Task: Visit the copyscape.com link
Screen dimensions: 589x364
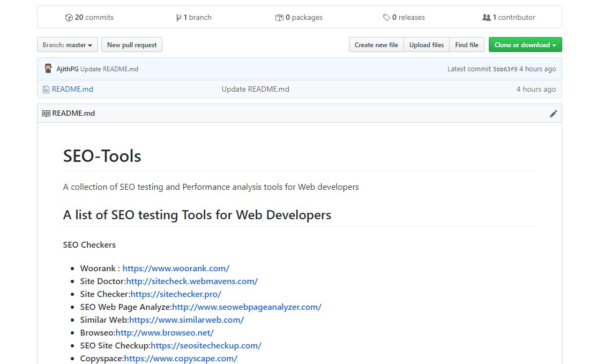Action: click(x=181, y=358)
